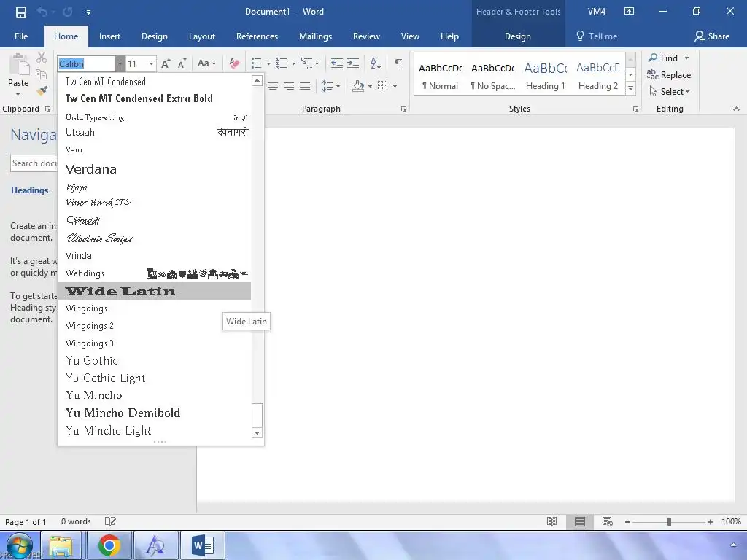
Task: Click the Redo icon in title bar
Action: pyautogui.click(x=68, y=12)
